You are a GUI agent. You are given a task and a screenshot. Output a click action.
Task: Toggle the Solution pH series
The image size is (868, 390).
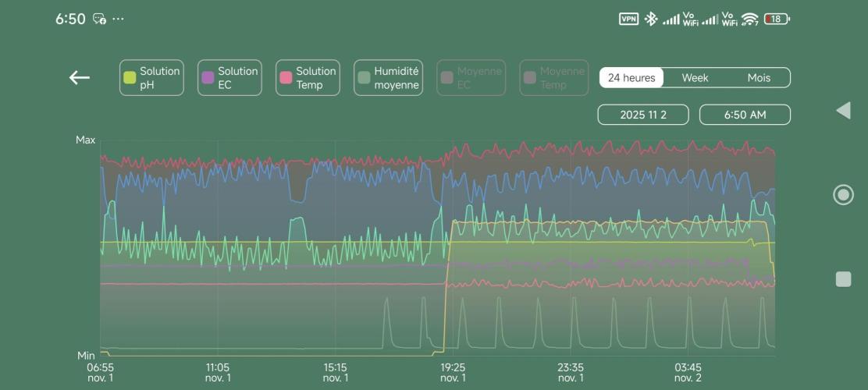pyautogui.click(x=151, y=78)
